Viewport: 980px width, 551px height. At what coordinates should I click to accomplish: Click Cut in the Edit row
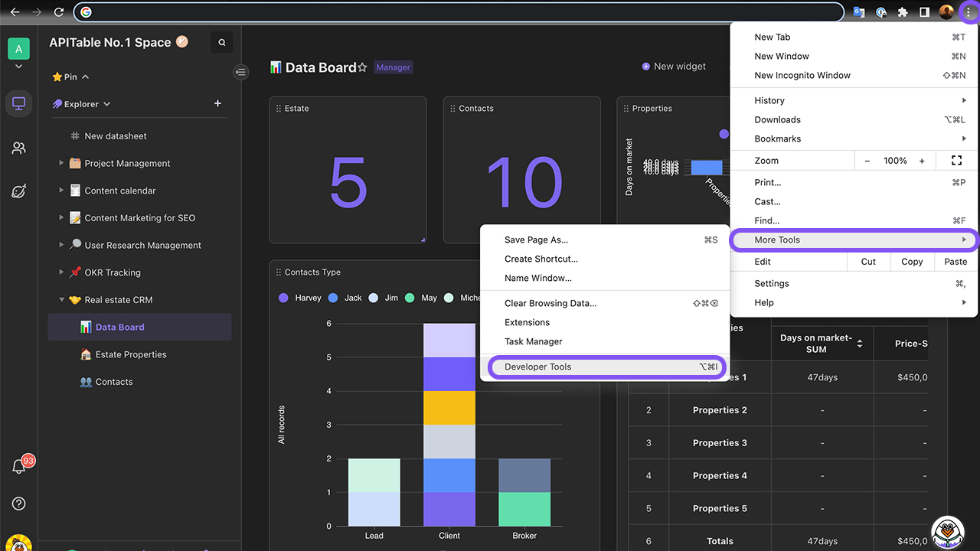(868, 262)
